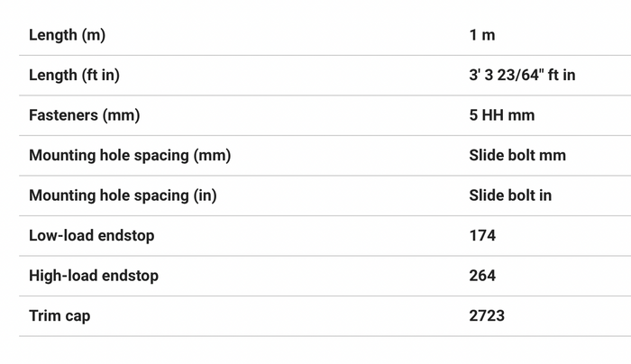Click the word cap in Trim cap row
Viewport: 631px width, 364px height.
(x=78, y=317)
